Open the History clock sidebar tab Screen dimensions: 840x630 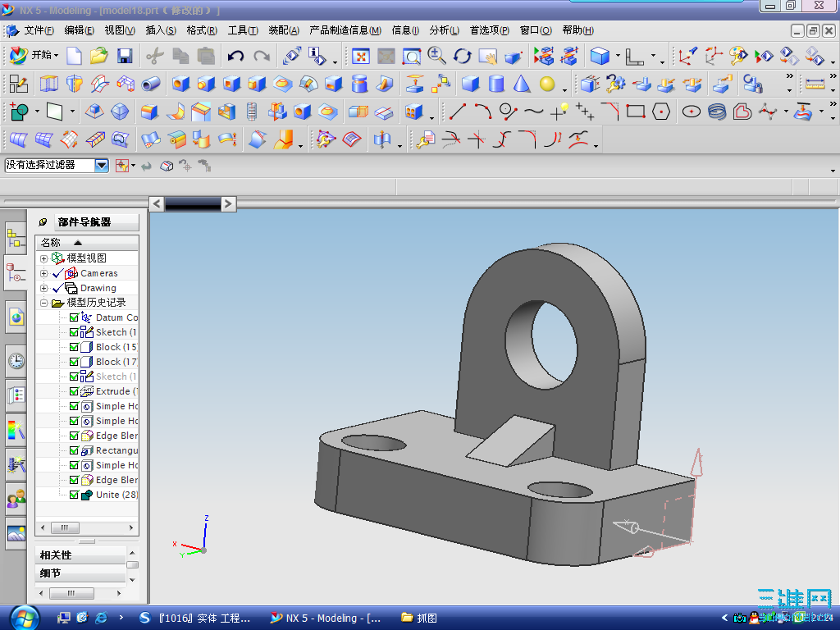pyautogui.click(x=16, y=361)
